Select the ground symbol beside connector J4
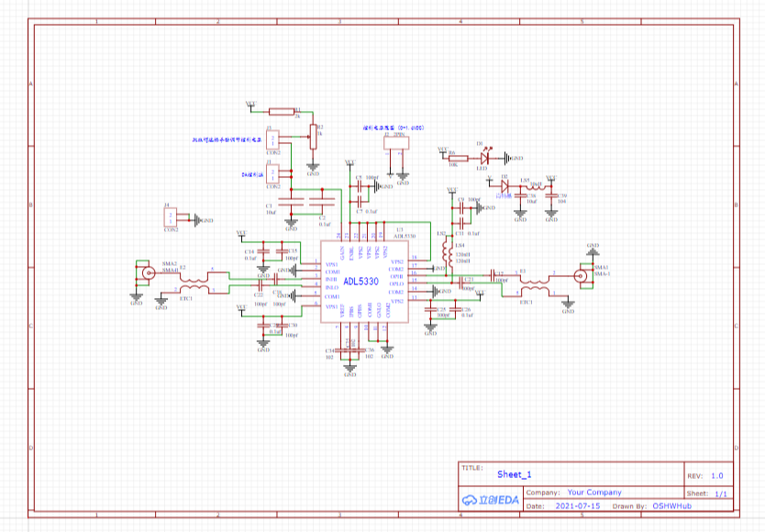This screenshot has width=765, height=532. tap(197, 221)
